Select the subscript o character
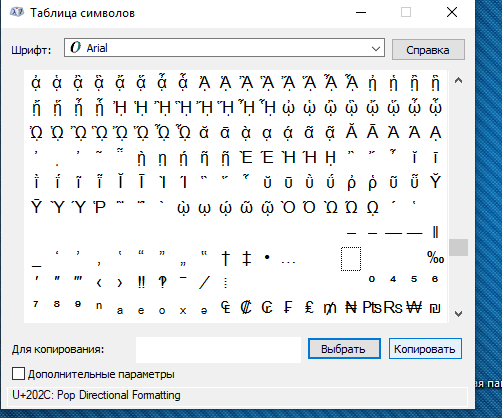502x418 pixels. (162, 311)
